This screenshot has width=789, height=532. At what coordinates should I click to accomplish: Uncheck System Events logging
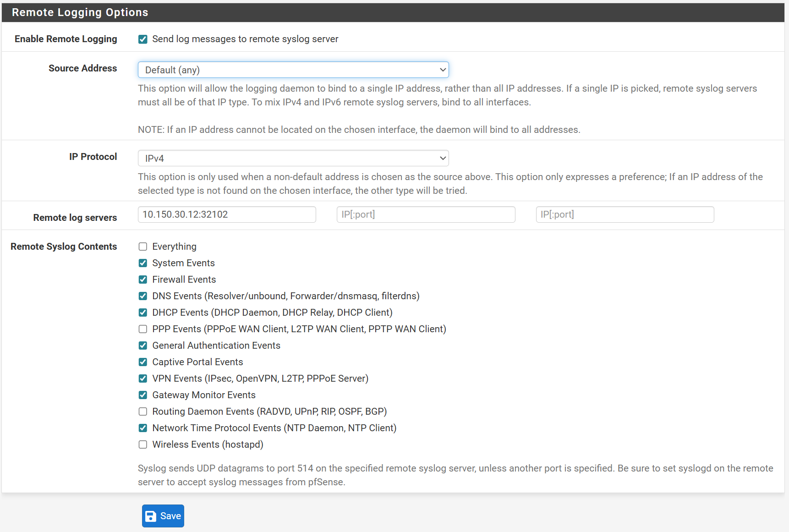[142, 263]
